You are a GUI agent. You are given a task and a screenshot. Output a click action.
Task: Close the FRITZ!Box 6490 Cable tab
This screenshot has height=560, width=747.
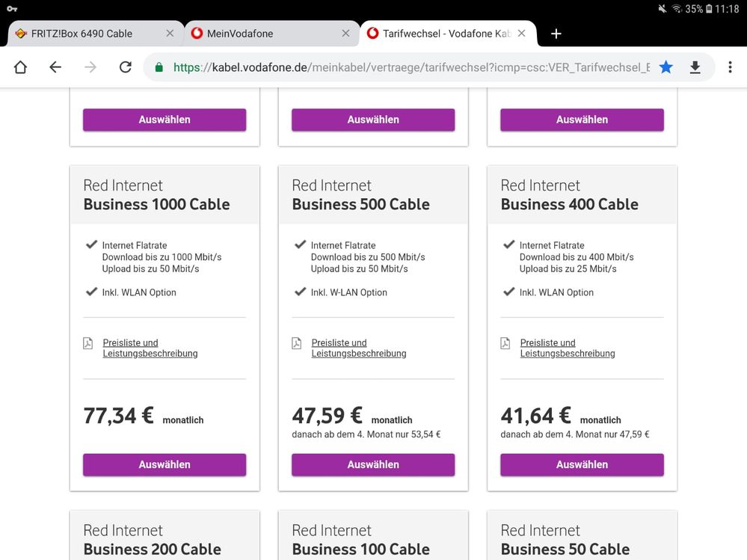coord(170,34)
